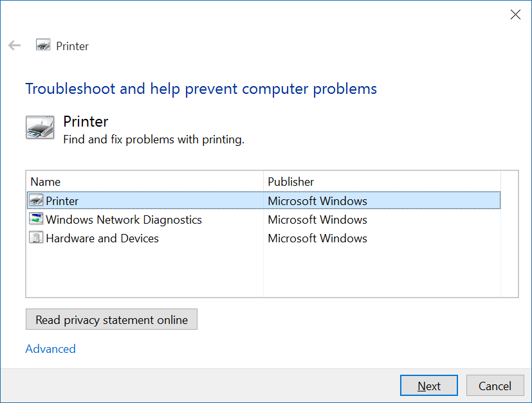Click the large printer icon near the heading

(x=39, y=127)
